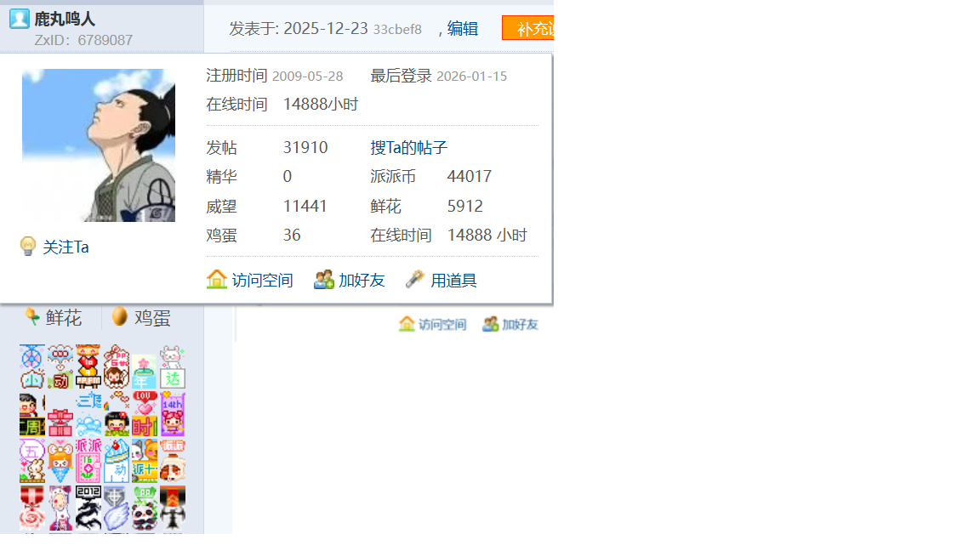
Task: Click the 关注Ta lightbulb follow link
Action: [x=56, y=247]
